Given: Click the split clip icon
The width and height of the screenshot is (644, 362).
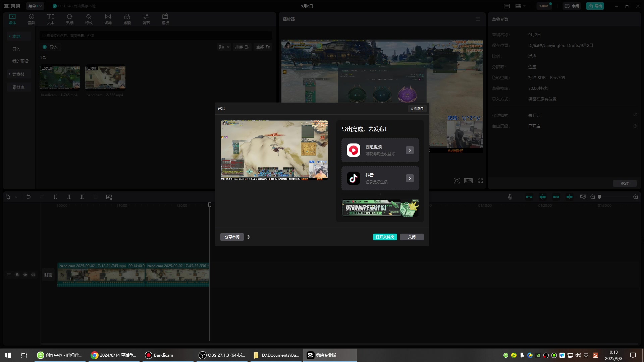Looking at the screenshot, I should 55,197.
